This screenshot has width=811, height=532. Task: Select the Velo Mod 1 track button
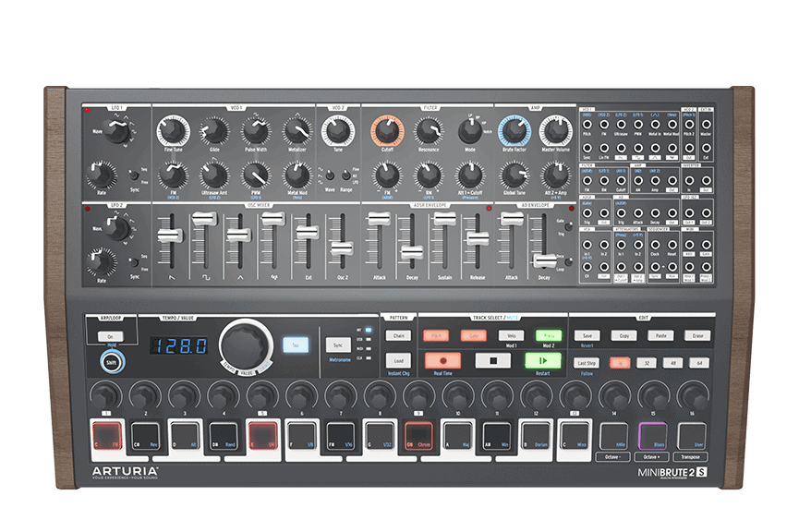511,335
